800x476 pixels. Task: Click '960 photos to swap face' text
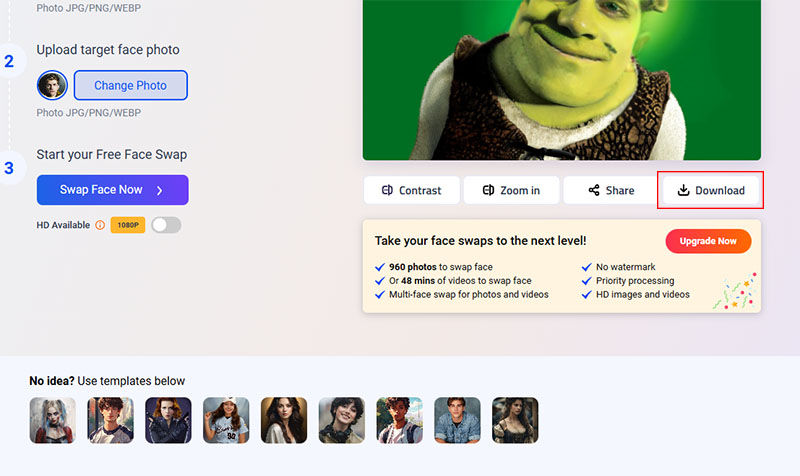click(x=441, y=267)
